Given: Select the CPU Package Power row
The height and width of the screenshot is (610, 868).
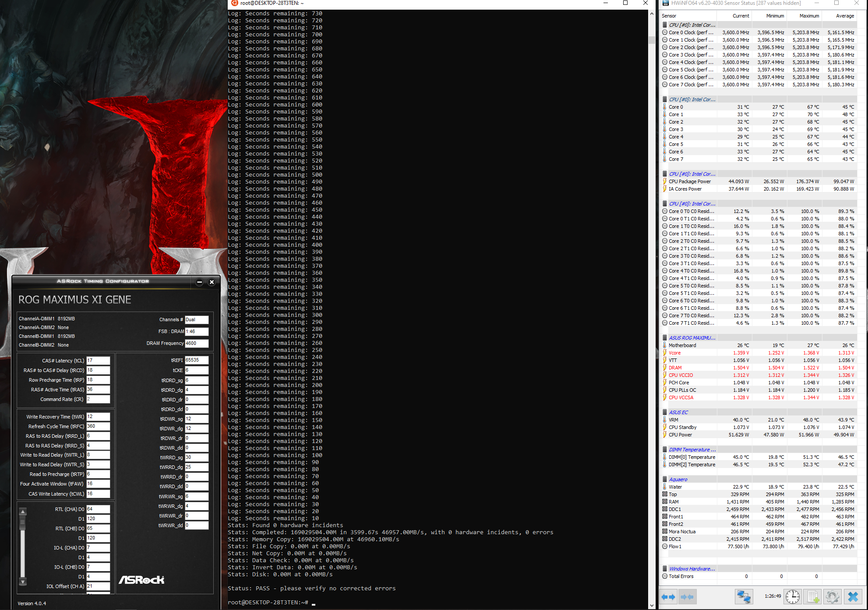Looking at the screenshot, I should point(689,181).
